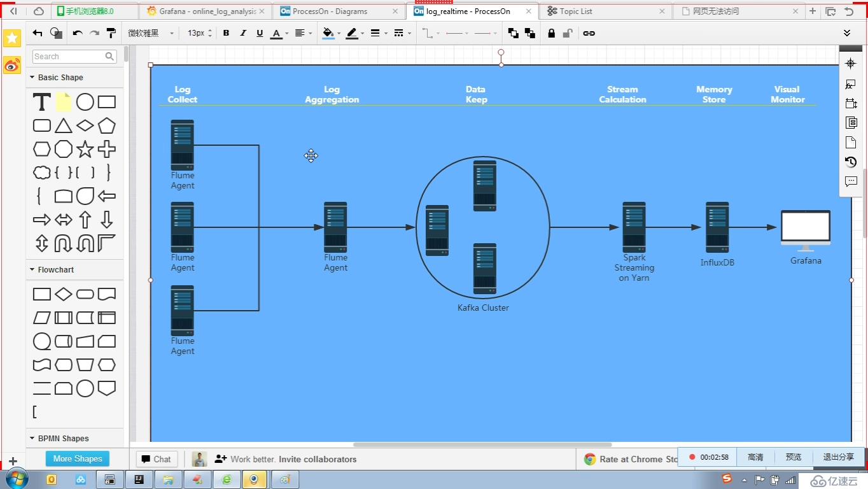Click the Weibo sidebar icon
868x489 pixels.
click(x=12, y=65)
